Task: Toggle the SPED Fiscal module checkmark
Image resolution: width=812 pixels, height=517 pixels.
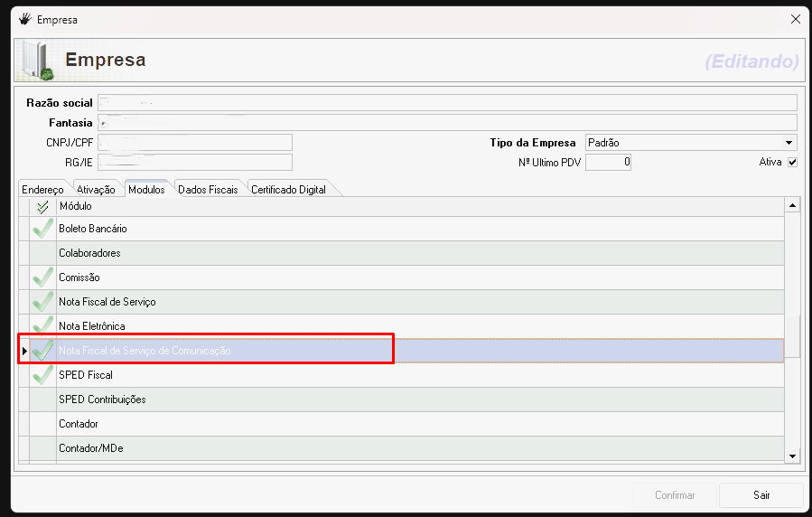Action: tap(42, 375)
